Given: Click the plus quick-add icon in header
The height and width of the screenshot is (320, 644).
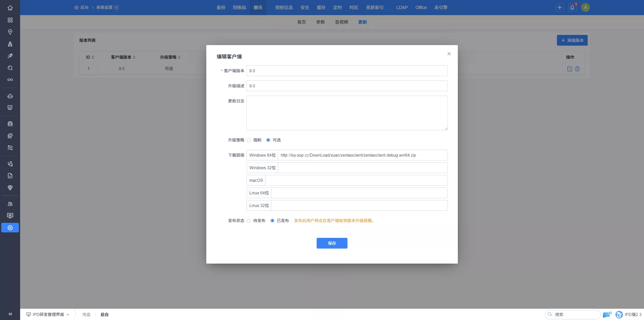Looking at the screenshot, I should tap(559, 8).
